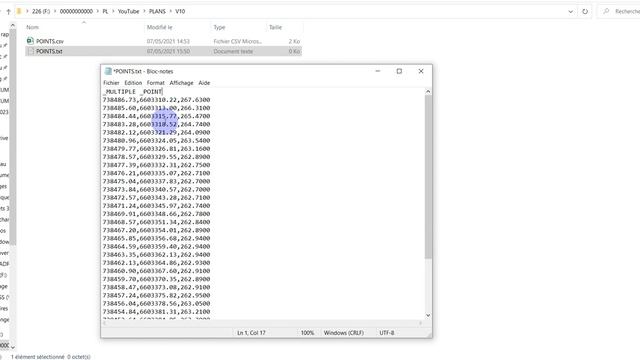The width and height of the screenshot is (640, 360).
Task: Click Notepad vertical scrollbar thumb
Action: 428,177
